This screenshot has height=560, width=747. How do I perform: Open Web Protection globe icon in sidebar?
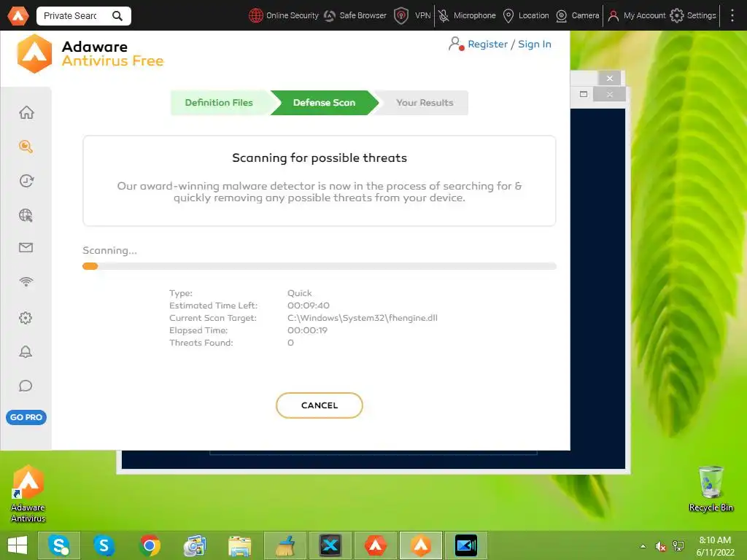26,215
